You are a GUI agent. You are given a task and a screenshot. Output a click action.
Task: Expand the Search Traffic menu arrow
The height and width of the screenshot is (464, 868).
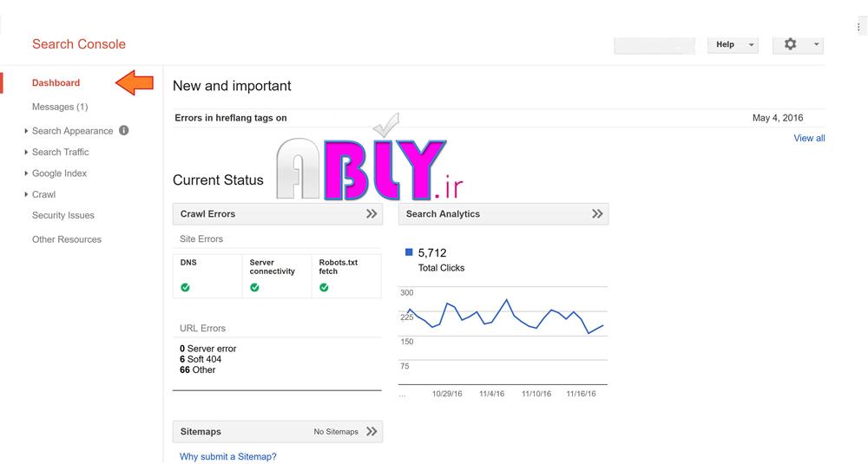click(x=26, y=152)
